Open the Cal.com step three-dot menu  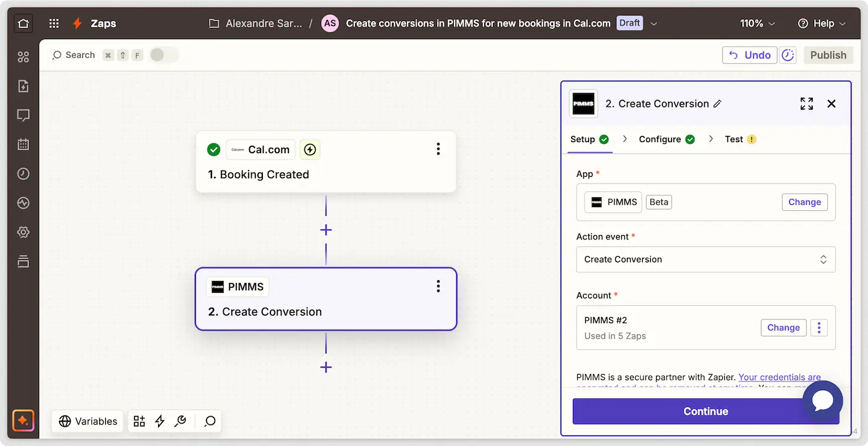[438, 149]
